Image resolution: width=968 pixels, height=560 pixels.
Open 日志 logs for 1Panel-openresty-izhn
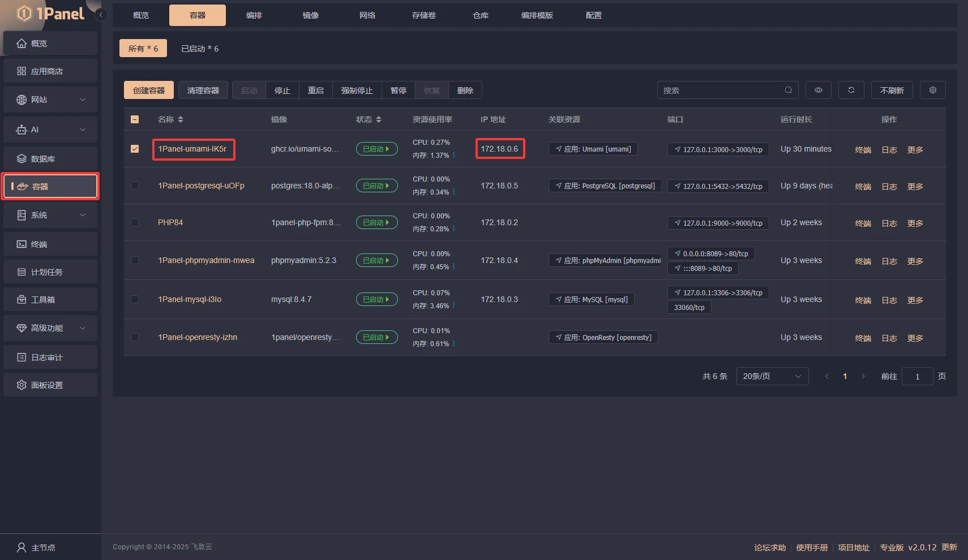(889, 338)
